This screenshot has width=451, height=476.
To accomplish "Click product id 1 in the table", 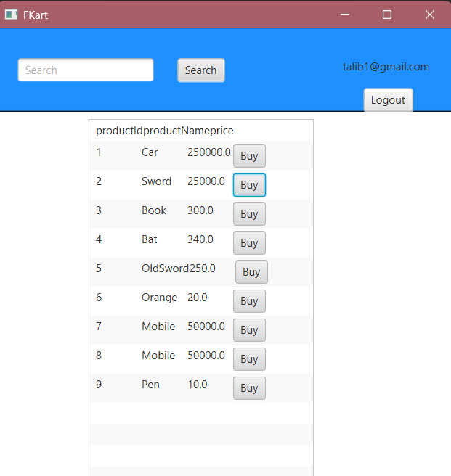I will coord(99,152).
